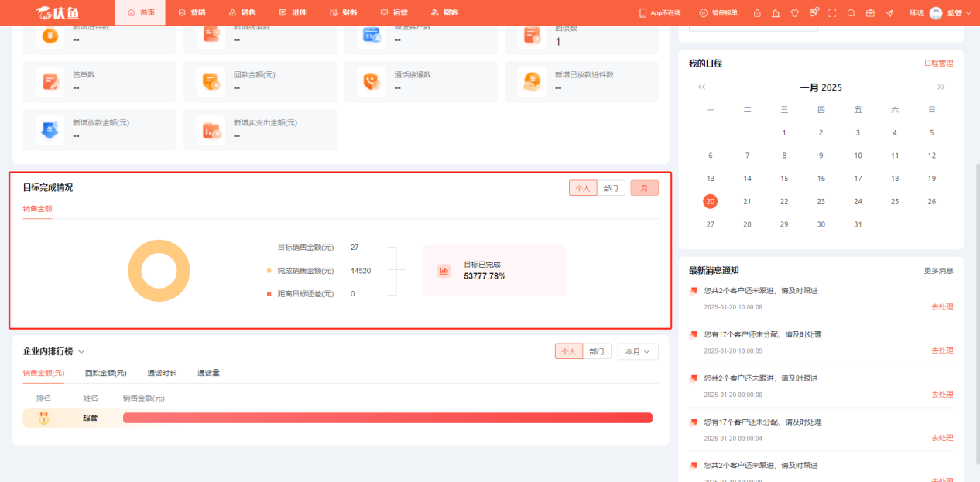Click the 通话接通数 phone icon
The width and height of the screenshot is (980, 482).
372,81
